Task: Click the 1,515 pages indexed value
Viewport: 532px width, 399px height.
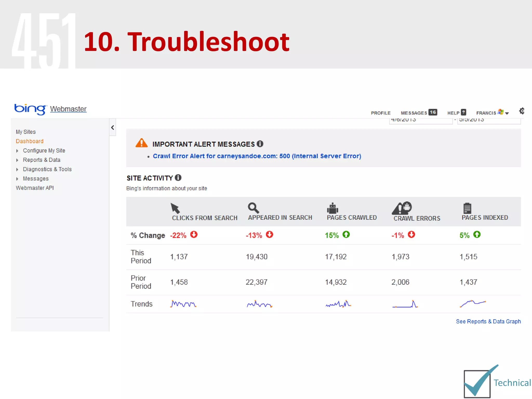Action: coord(468,257)
